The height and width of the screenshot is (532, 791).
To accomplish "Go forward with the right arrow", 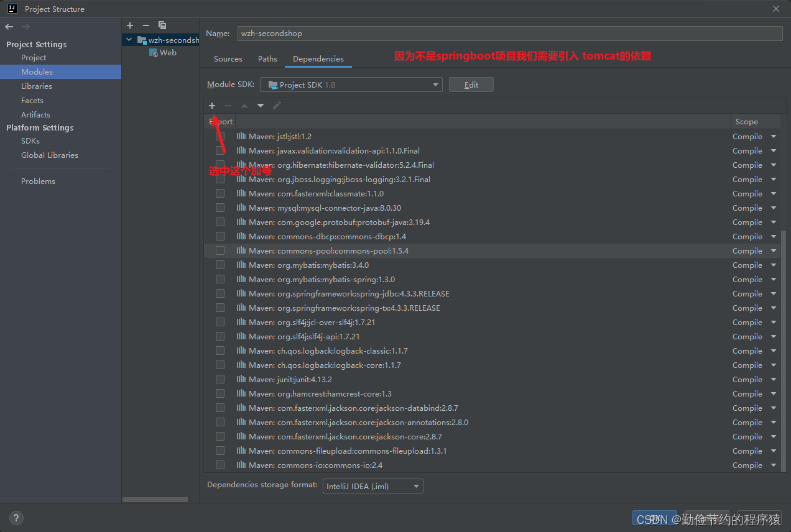I will 25,27.
